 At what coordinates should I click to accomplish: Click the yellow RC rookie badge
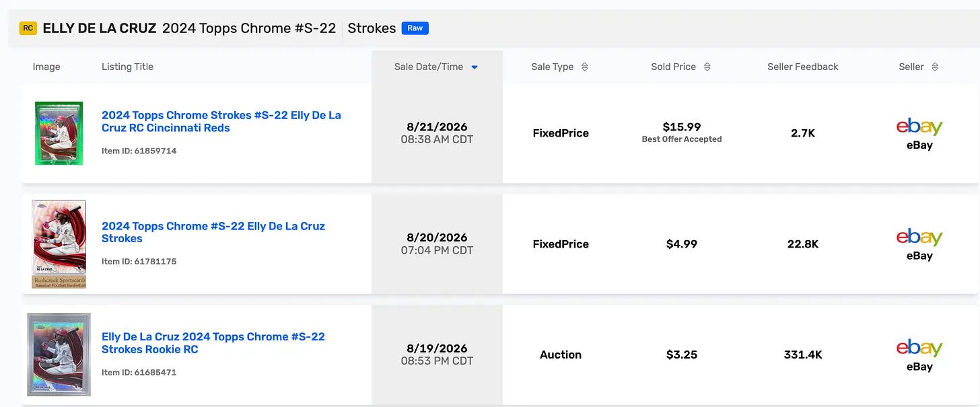(x=28, y=28)
